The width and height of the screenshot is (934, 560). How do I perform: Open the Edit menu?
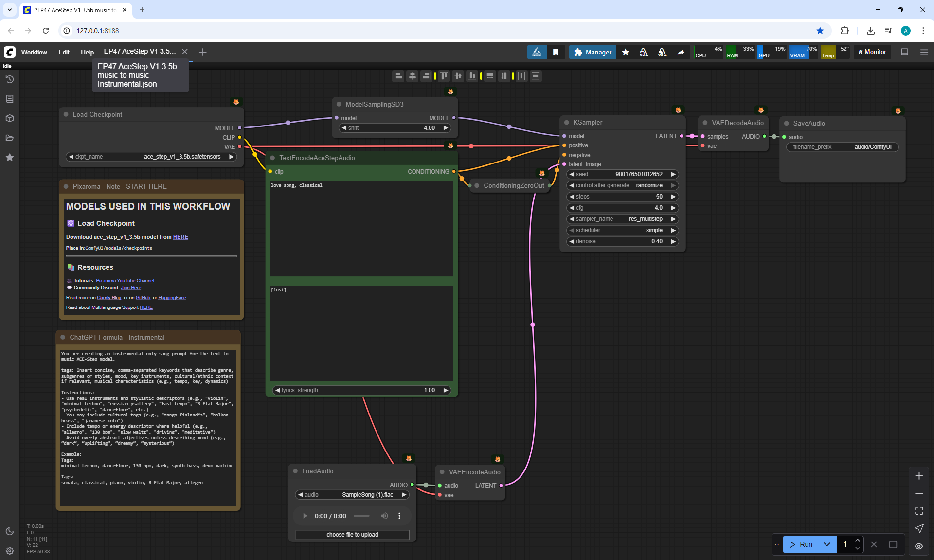pos(64,52)
